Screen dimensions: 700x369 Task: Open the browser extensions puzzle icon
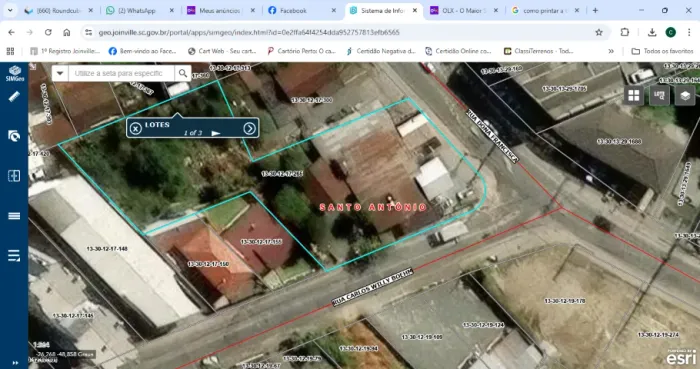click(625, 32)
